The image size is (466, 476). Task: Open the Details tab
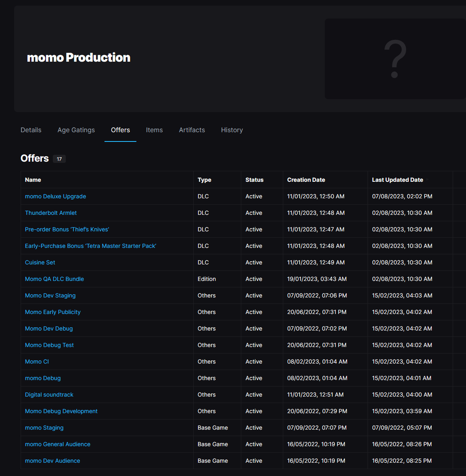coord(31,130)
